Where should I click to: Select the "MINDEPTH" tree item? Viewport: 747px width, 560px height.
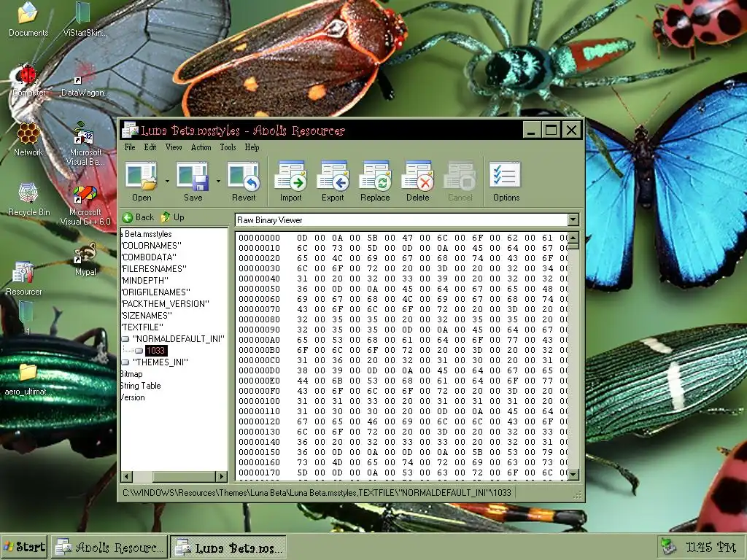coord(145,281)
